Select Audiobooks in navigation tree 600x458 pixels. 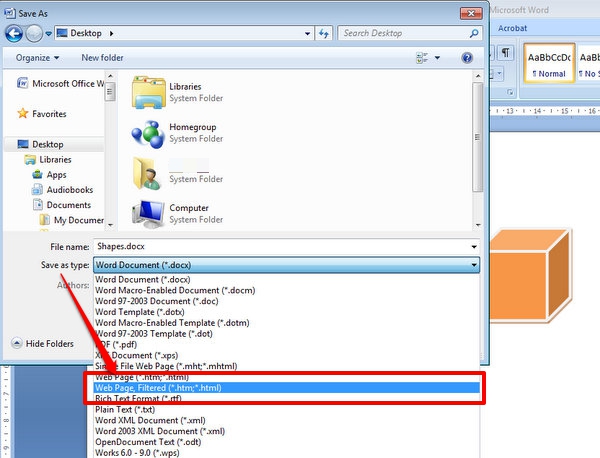tap(62, 190)
